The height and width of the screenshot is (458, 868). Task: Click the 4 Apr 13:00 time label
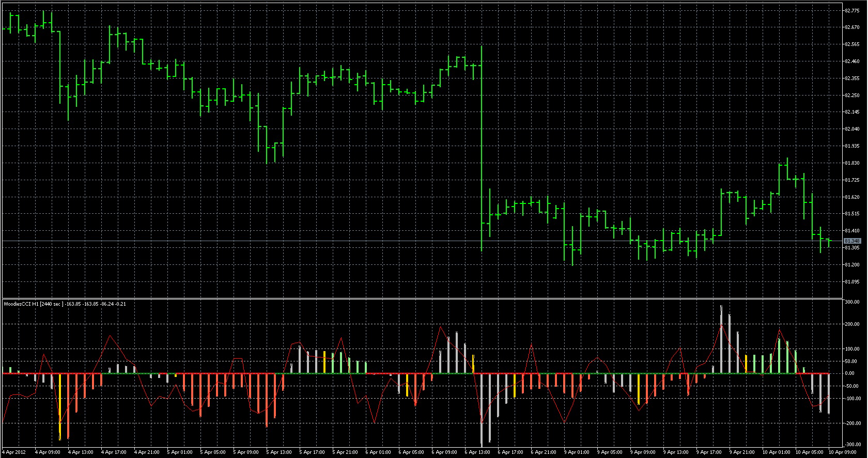tap(81, 452)
